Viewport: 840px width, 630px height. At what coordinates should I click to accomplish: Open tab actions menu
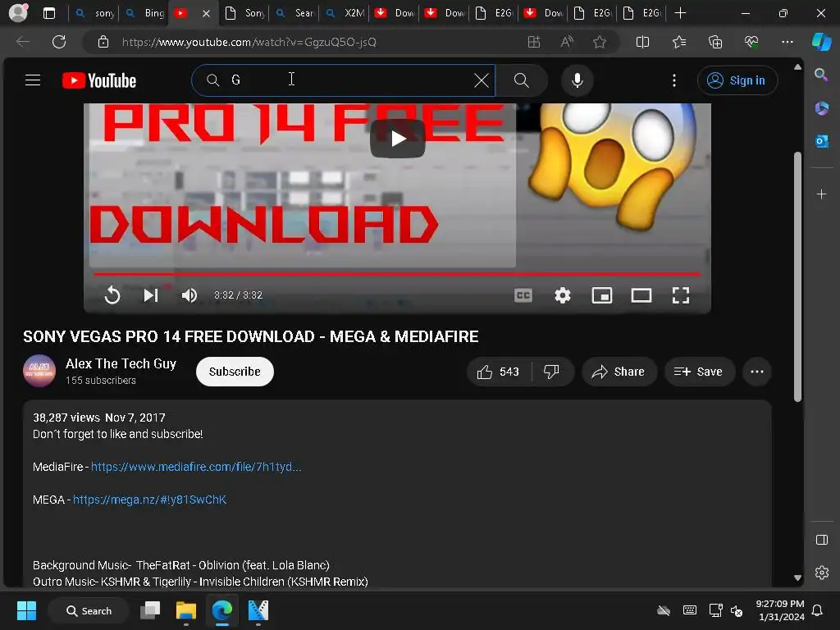coord(48,13)
